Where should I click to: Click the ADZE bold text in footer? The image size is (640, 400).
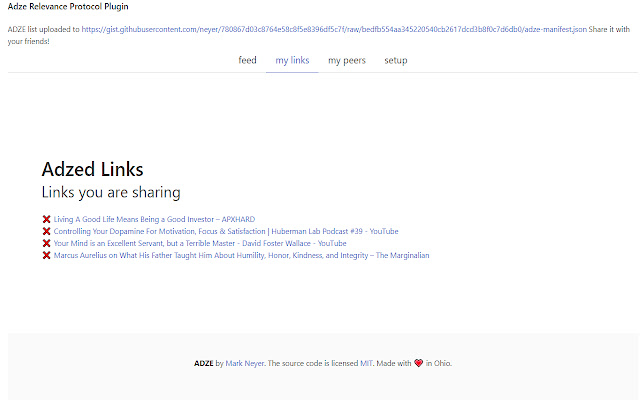point(204,363)
